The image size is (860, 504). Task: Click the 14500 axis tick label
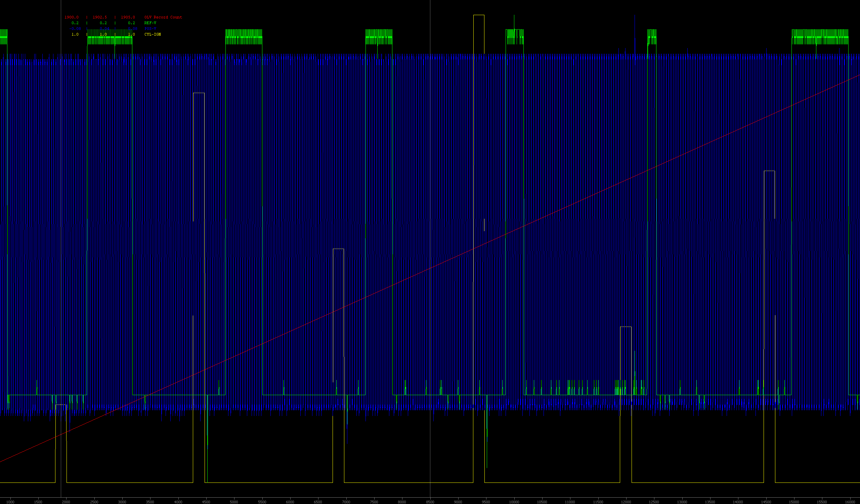point(766,502)
